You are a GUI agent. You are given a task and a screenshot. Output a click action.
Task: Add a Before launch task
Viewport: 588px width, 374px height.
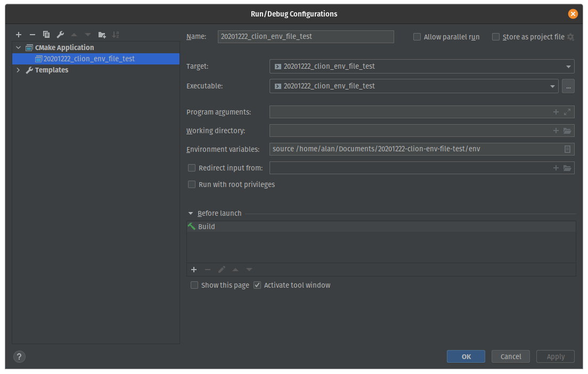(194, 270)
